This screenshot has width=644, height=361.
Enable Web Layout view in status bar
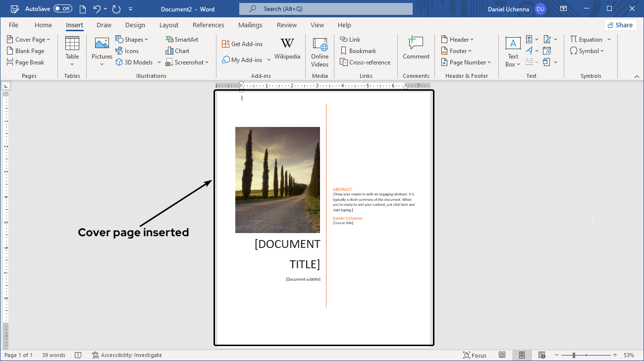541,355
